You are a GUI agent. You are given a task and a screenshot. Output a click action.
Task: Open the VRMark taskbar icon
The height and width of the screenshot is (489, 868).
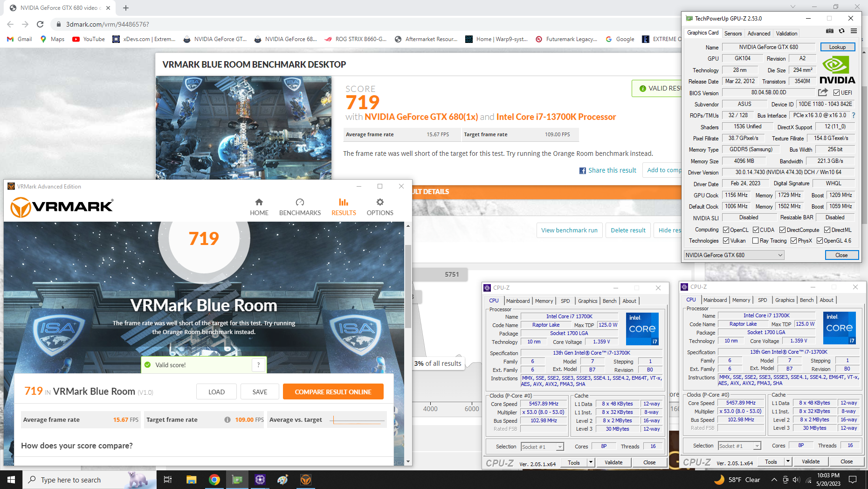(x=306, y=480)
